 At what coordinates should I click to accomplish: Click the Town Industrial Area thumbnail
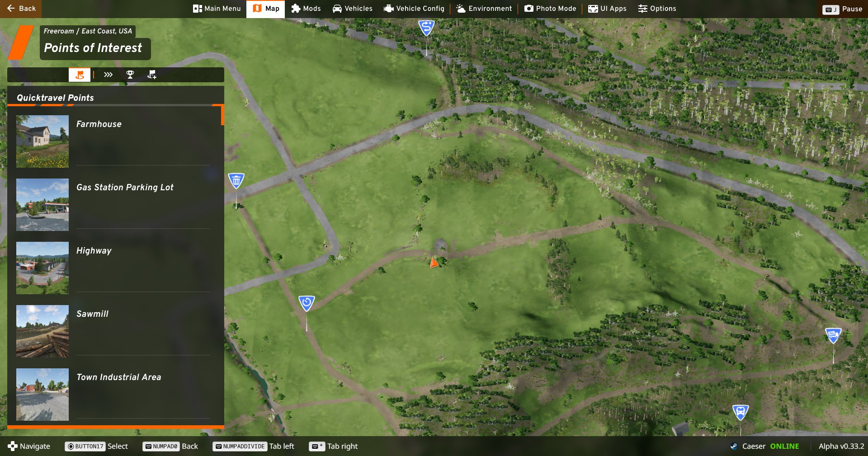click(x=42, y=395)
